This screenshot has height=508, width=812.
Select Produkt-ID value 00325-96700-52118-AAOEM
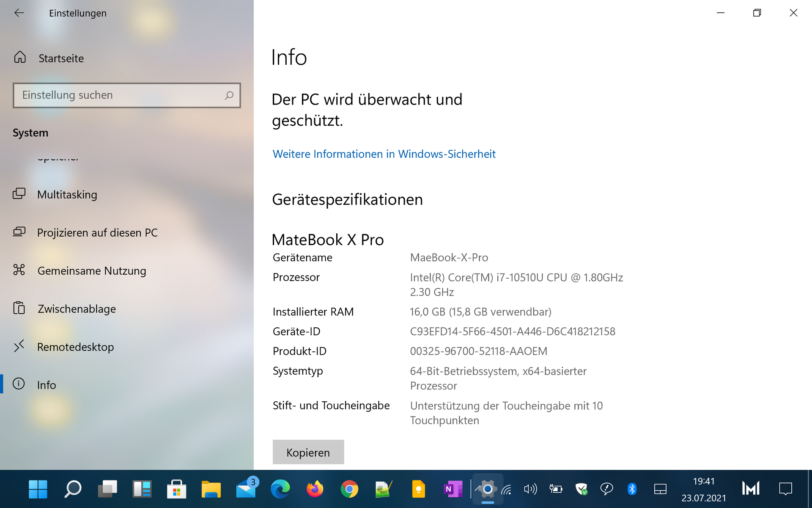(479, 351)
